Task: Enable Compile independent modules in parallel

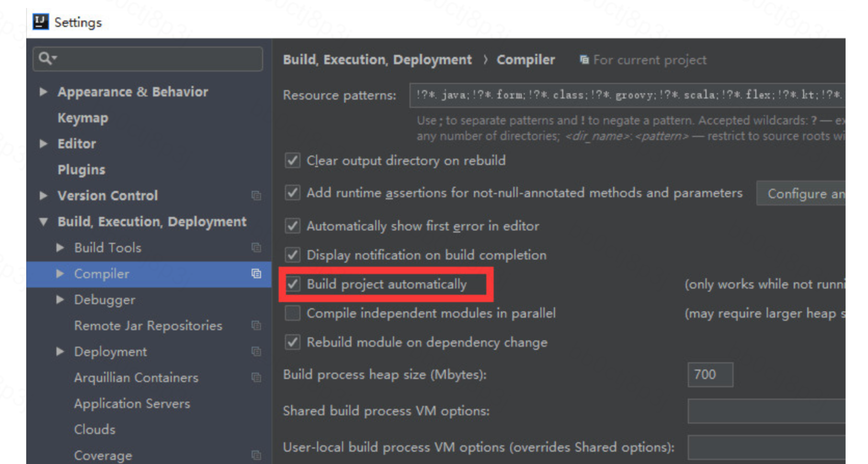Action: click(293, 313)
